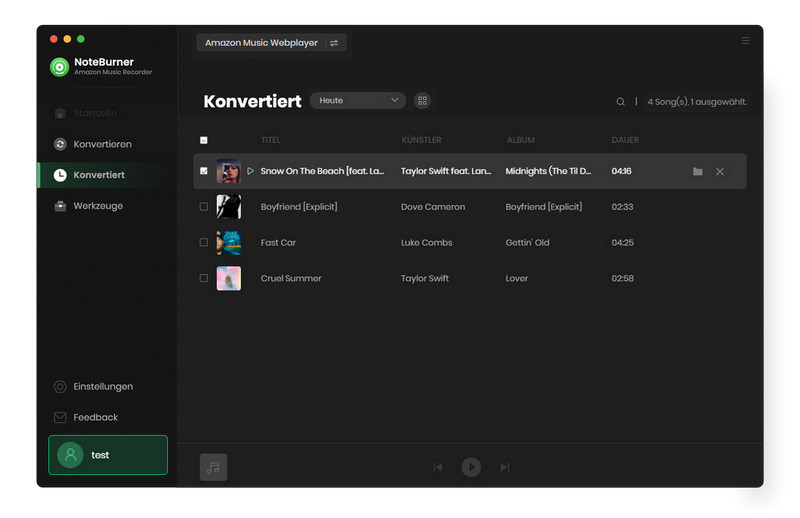
Task: Check the Fast Car row checkbox
Action: 204,242
